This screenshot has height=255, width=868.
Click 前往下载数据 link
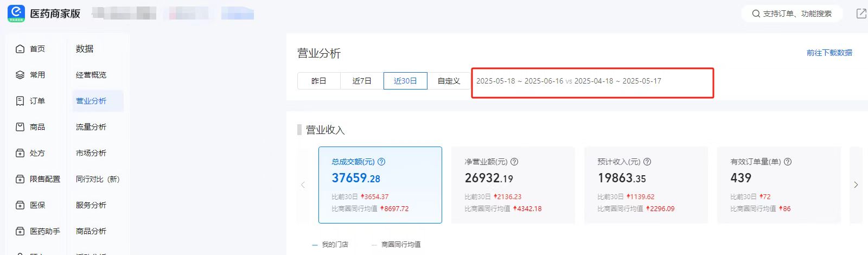click(829, 53)
